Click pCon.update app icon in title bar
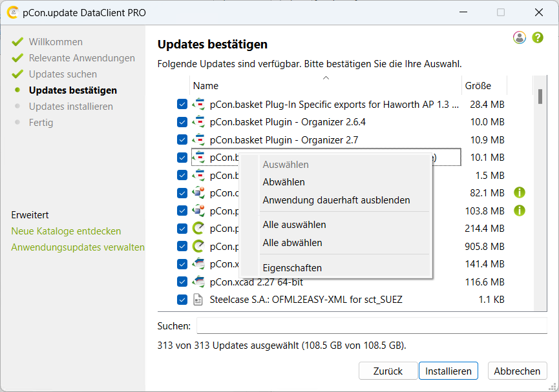 click(x=12, y=12)
